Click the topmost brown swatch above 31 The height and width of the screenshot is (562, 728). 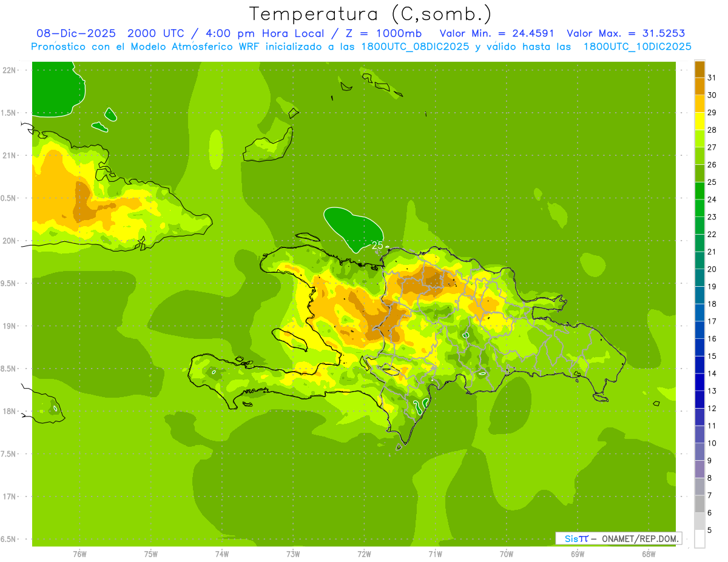[x=699, y=69]
